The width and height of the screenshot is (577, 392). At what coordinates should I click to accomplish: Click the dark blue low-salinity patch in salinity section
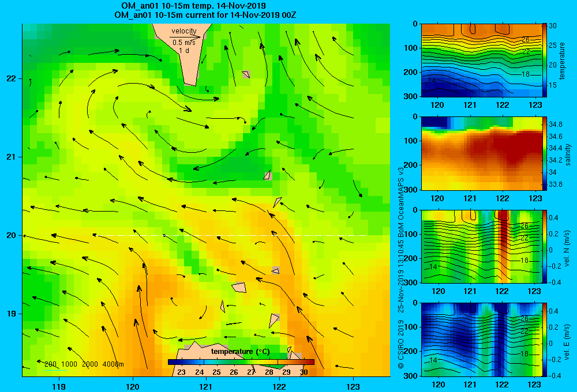[434, 122]
